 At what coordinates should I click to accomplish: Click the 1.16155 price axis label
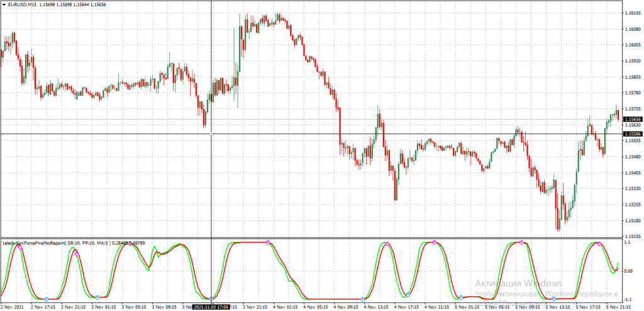point(632,13)
